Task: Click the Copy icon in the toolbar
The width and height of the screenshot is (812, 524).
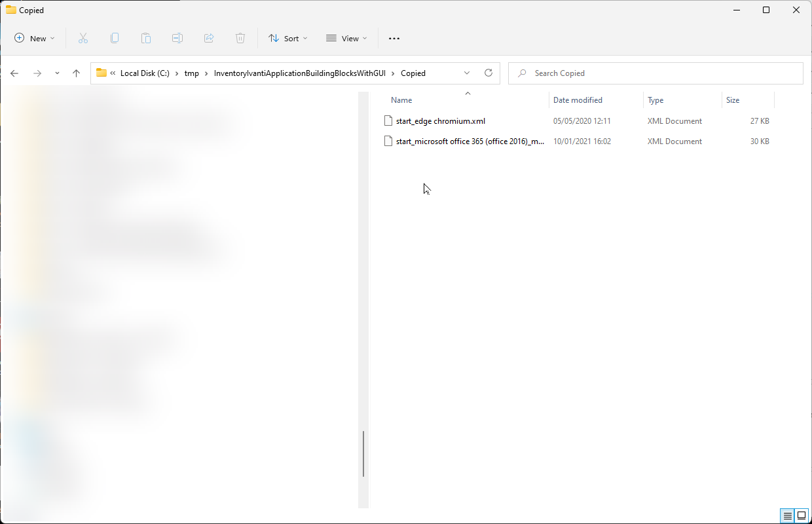Action: click(115, 38)
